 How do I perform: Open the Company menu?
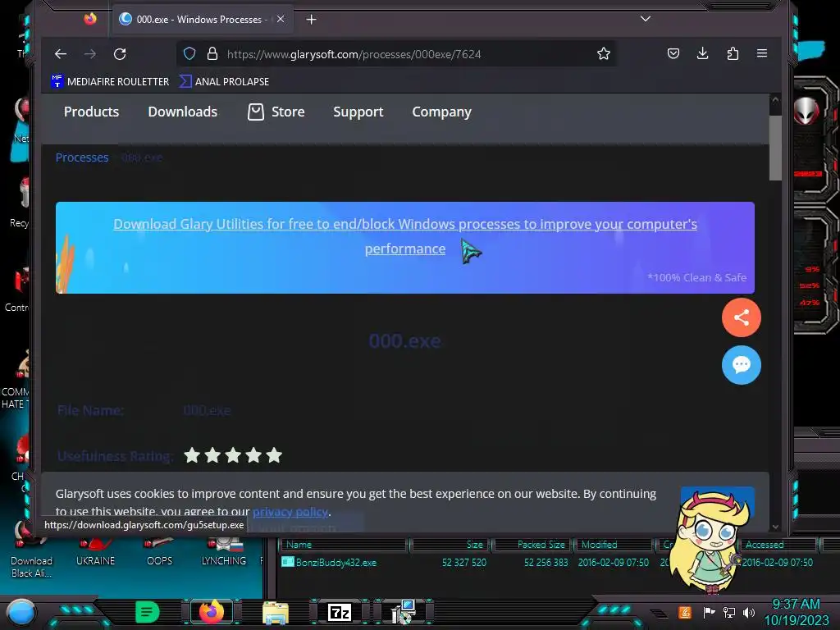441,112
